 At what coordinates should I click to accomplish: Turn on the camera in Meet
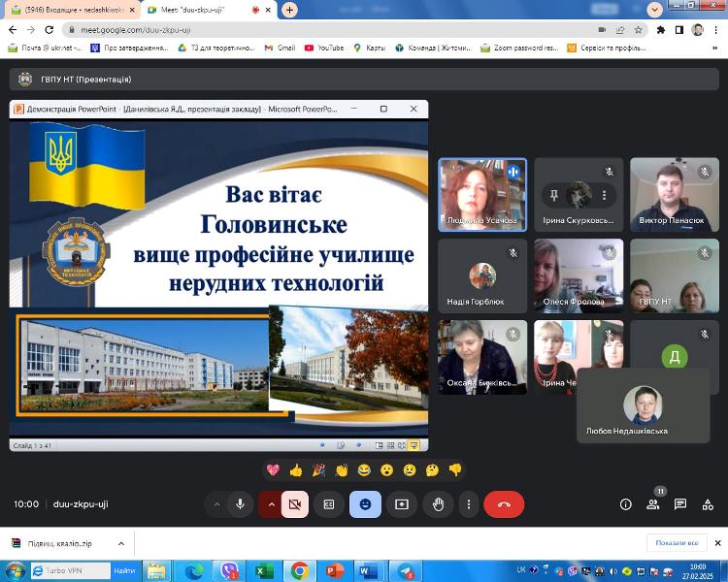click(x=295, y=504)
